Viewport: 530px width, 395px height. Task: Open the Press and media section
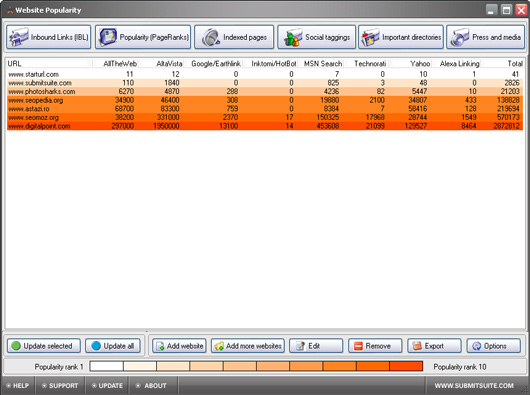(485, 37)
